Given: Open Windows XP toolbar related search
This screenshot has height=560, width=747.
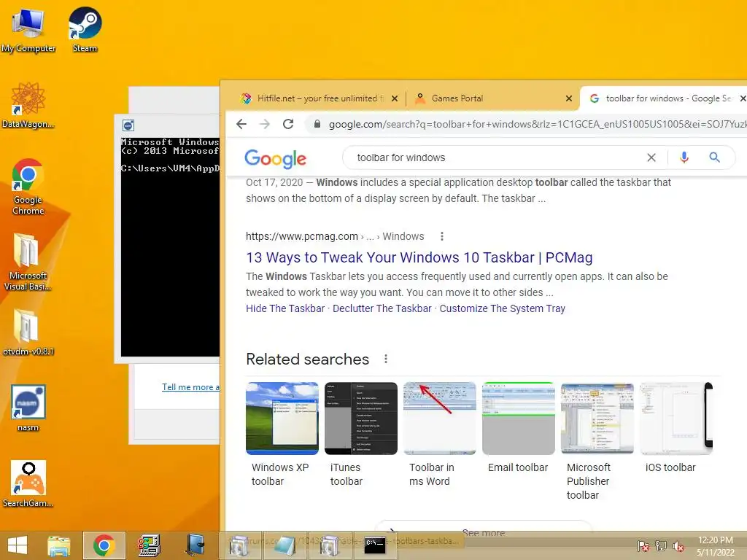Looking at the screenshot, I should 282,434.
